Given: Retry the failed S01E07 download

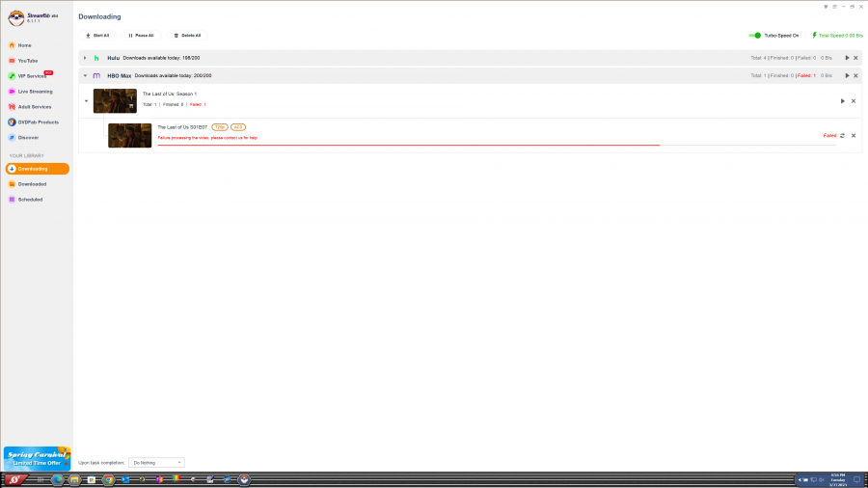Looking at the screenshot, I should click(x=843, y=136).
